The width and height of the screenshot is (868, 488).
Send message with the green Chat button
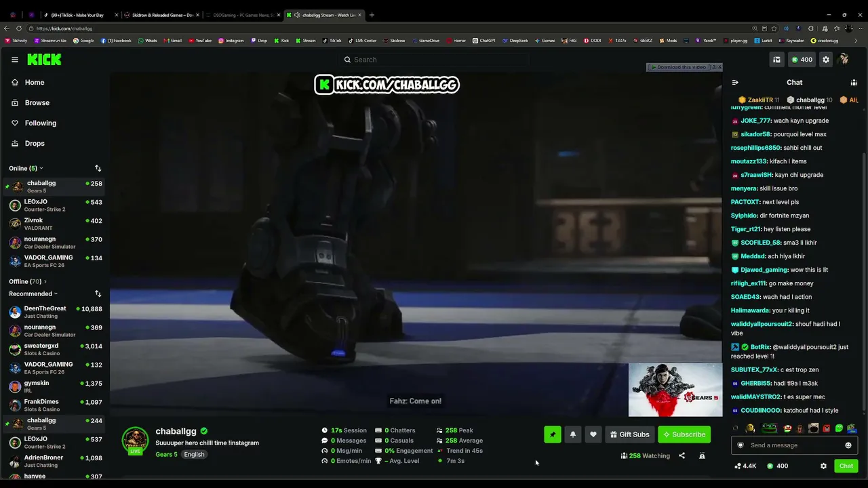[846, 466]
